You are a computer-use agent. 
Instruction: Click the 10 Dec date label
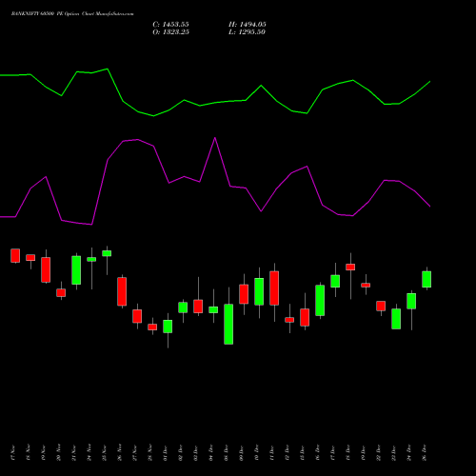point(257,453)
